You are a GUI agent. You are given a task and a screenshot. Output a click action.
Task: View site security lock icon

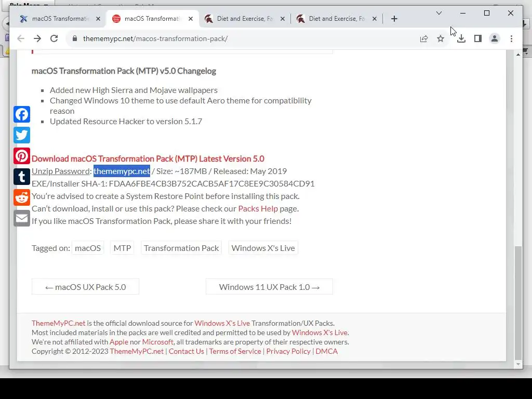point(75,38)
